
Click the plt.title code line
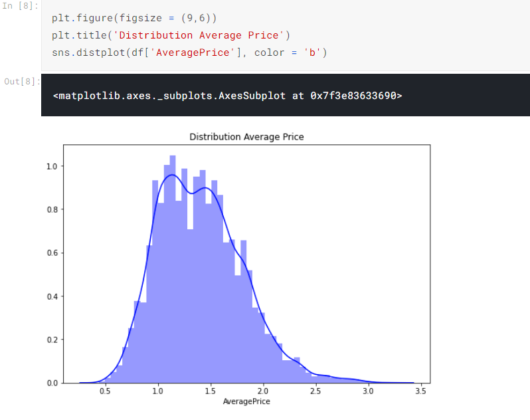coord(171,35)
